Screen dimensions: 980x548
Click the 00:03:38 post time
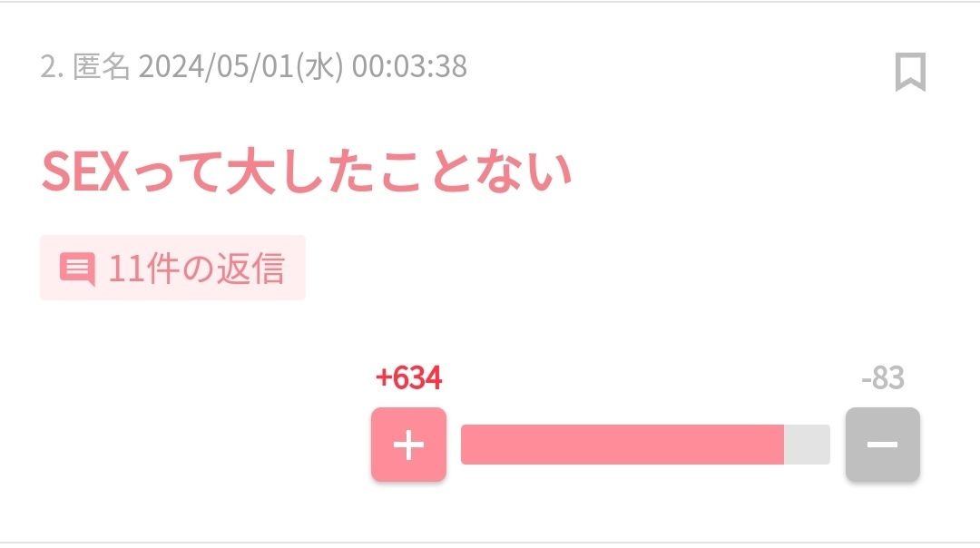point(409,67)
